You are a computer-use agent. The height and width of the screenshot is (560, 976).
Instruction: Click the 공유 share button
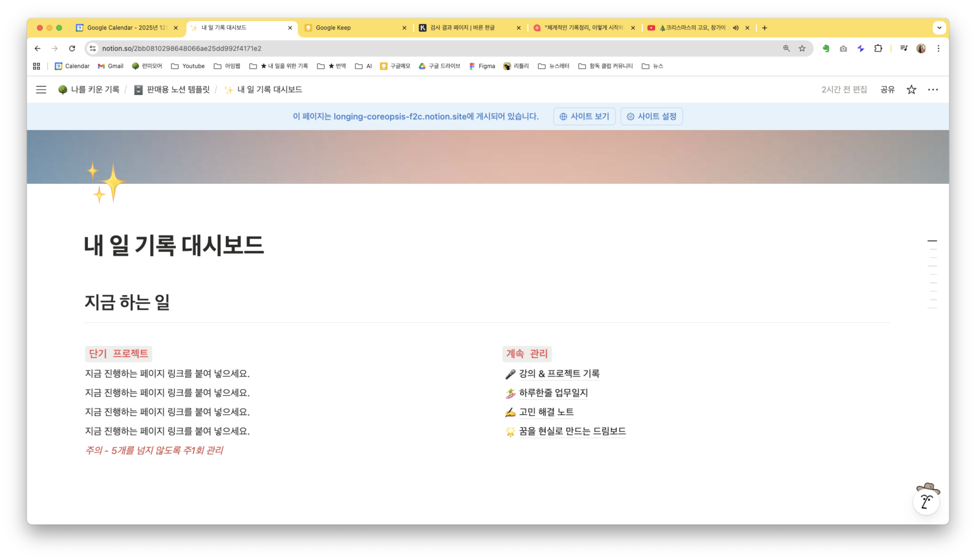[887, 90]
